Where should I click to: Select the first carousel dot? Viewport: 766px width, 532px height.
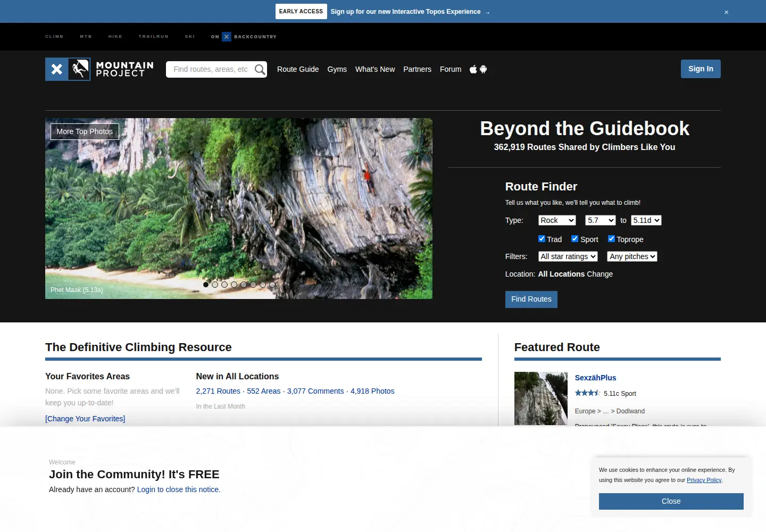pyautogui.click(x=206, y=285)
